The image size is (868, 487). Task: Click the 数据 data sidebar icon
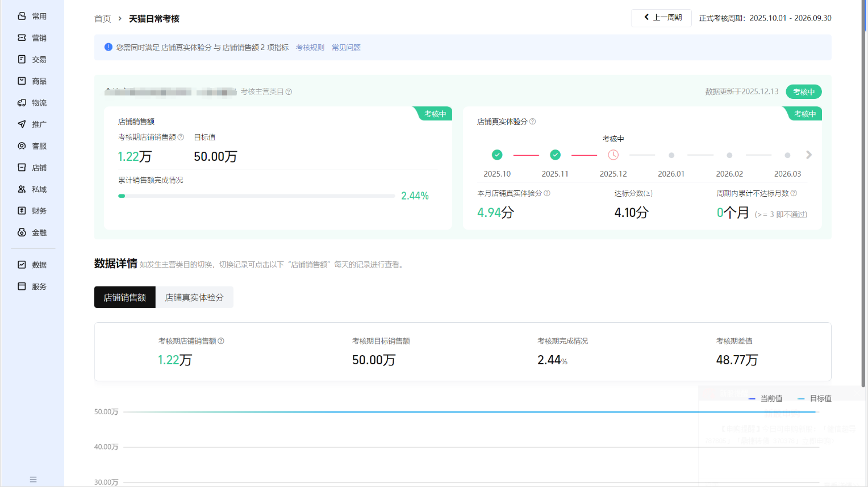(22, 265)
